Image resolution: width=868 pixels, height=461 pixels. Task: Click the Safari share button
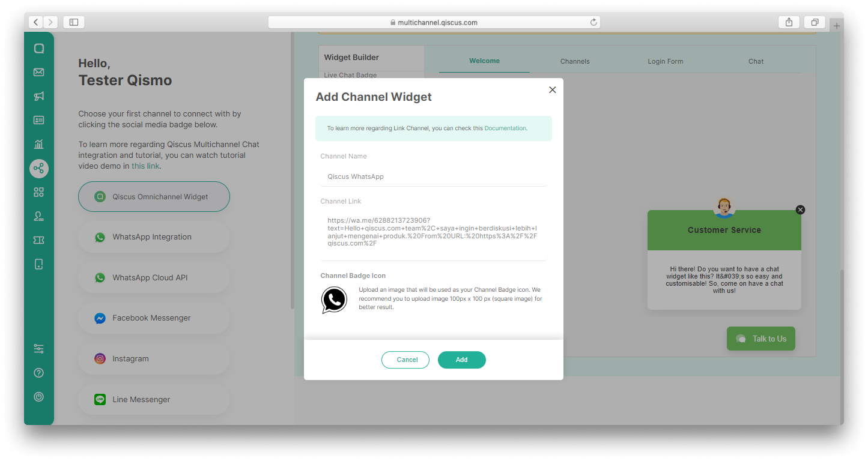pyautogui.click(x=789, y=22)
